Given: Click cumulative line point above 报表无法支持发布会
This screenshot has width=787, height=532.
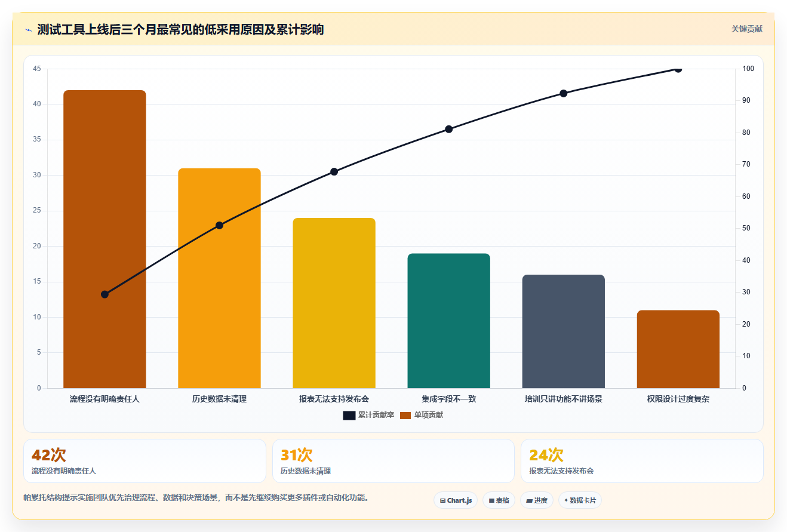Looking at the screenshot, I should point(334,171).
